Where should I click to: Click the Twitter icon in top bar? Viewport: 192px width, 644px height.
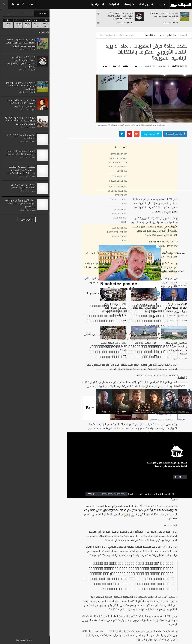(x=18, y=4)
